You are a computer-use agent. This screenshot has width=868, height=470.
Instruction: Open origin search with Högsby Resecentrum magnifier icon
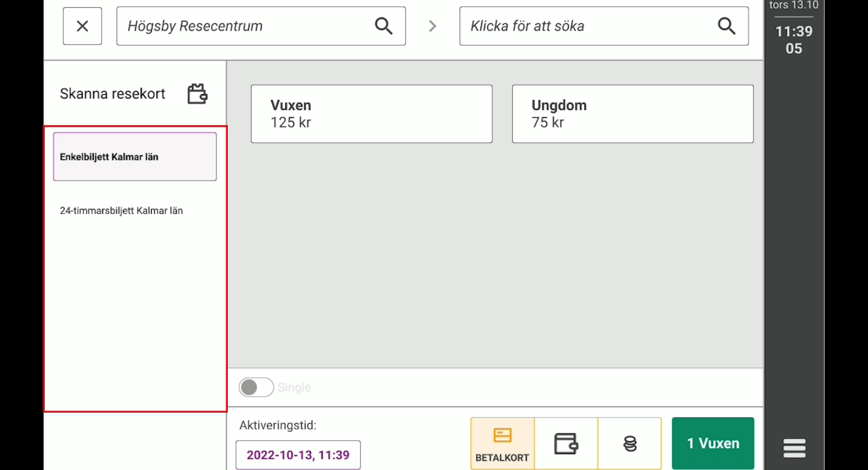pyautogui.click(x=383, y=26)
